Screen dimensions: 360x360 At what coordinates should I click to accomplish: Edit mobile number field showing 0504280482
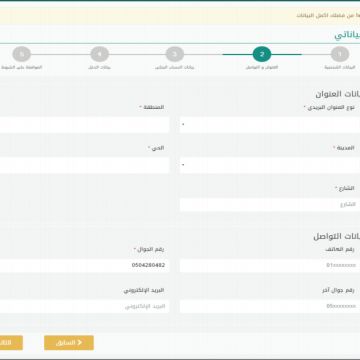[x=84, y=266]
